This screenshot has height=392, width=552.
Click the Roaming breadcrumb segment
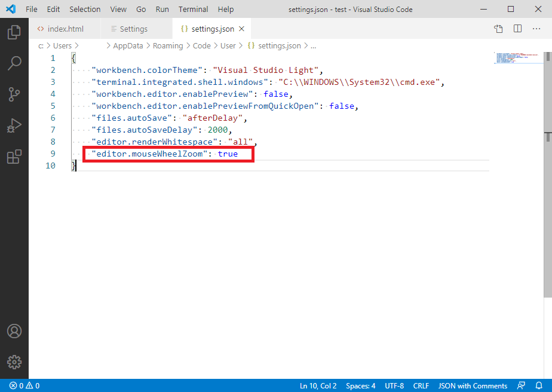[167, 46]
